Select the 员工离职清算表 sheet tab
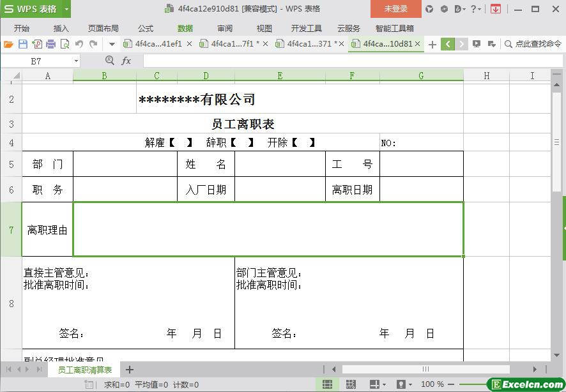 (x=85, y=370)
